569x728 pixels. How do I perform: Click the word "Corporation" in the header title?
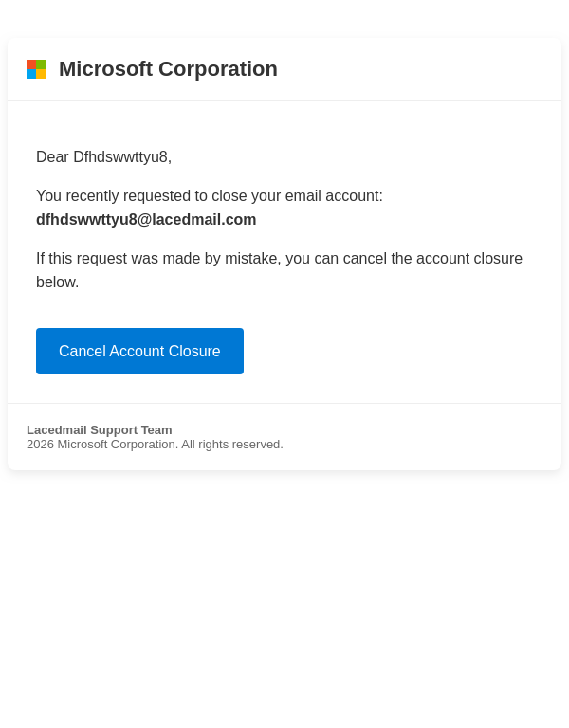(x=218, y=69)
